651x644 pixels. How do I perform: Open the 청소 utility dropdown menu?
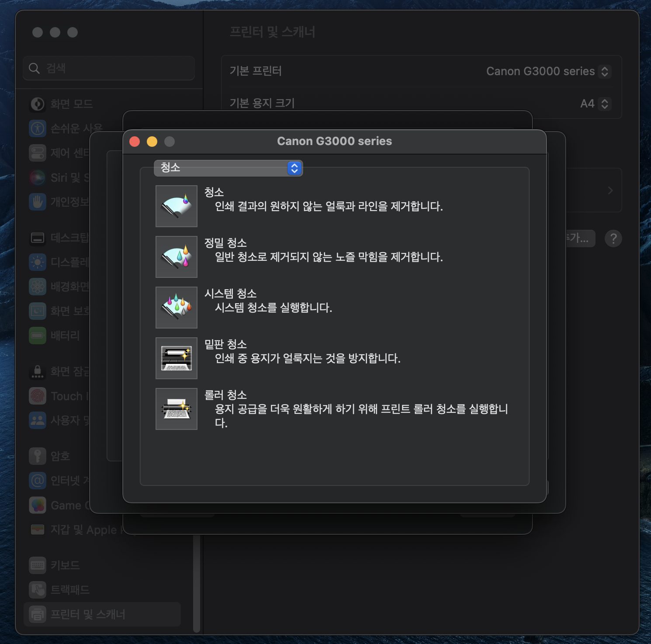click(x=228, y=168)
